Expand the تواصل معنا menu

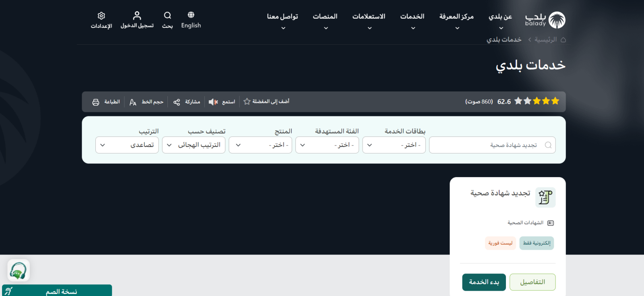283,21
